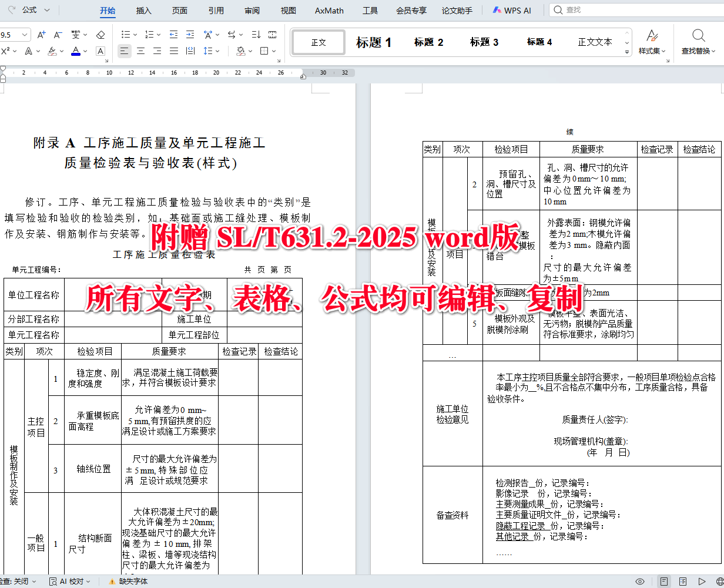Viewport: 724px width, 588px height.
Task: Click the 缺失字体 warning
Action: pos(128,582)
